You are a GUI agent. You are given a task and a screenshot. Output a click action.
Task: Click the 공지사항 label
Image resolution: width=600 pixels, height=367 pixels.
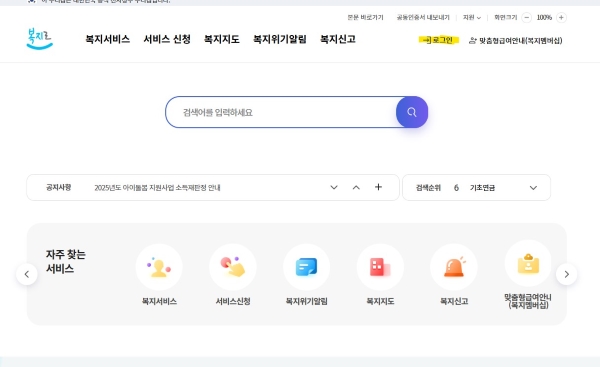click(59, 188)
